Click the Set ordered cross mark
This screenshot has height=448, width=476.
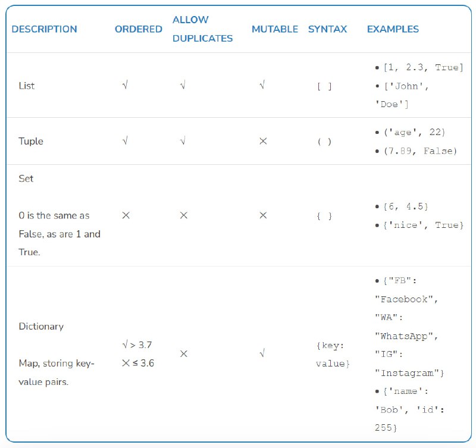pos(126,215)
